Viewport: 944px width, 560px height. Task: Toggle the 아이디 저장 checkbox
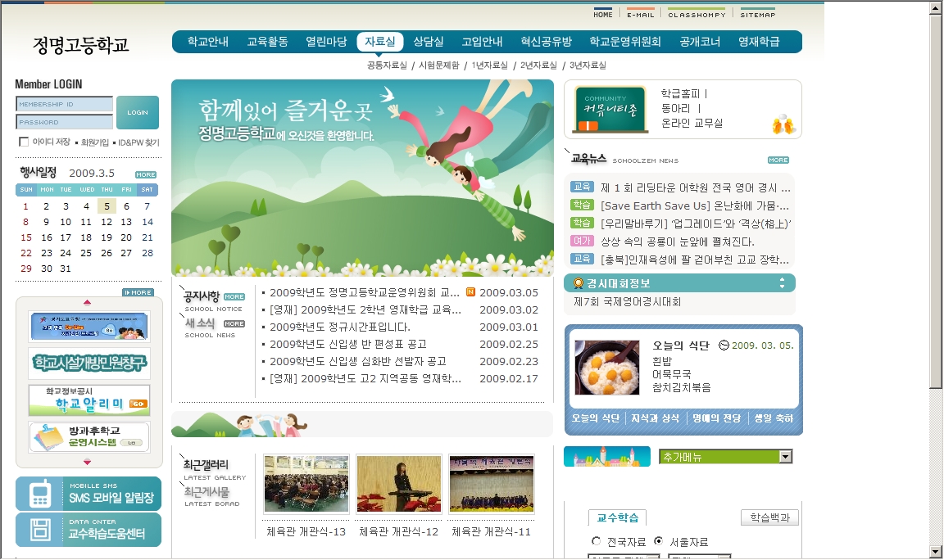(x=24, y=142)
